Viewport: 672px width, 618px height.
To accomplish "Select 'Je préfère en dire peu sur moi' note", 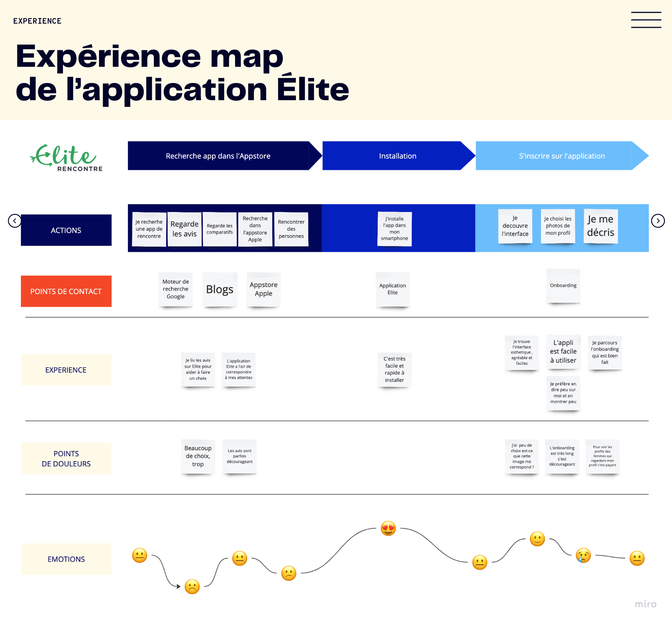I will 563,393.
